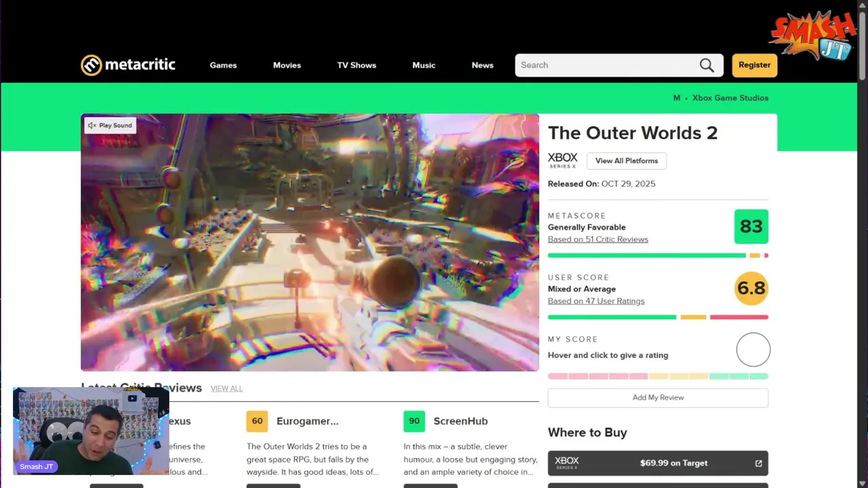Click the Add My Review button
Screen dimensions: 868x488
658,398
